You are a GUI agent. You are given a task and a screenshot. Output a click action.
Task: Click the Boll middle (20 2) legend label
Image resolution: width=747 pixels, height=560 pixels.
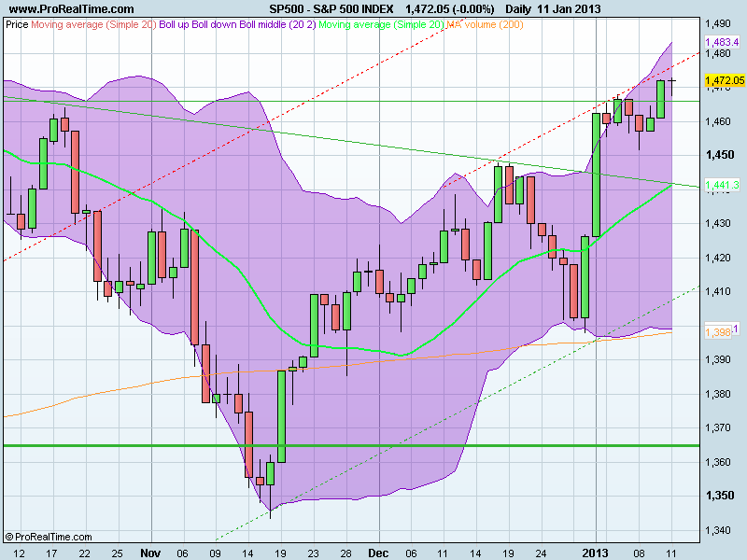pos(277,24)
